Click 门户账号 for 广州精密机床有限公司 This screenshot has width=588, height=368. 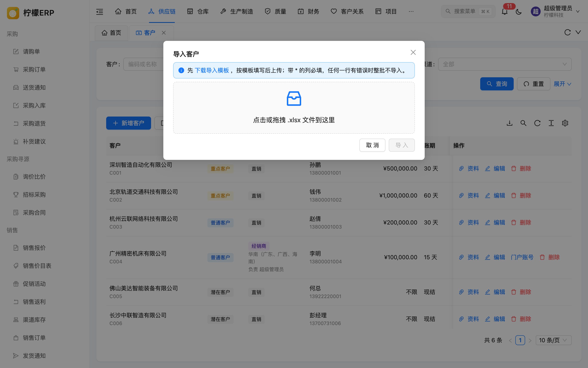(522, 257)
